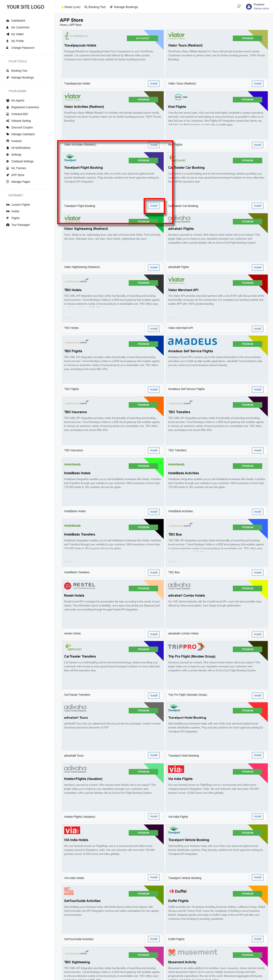Install Viator Merchant API
This screenshot has width=273, height=980.
(x=257, y=329)
